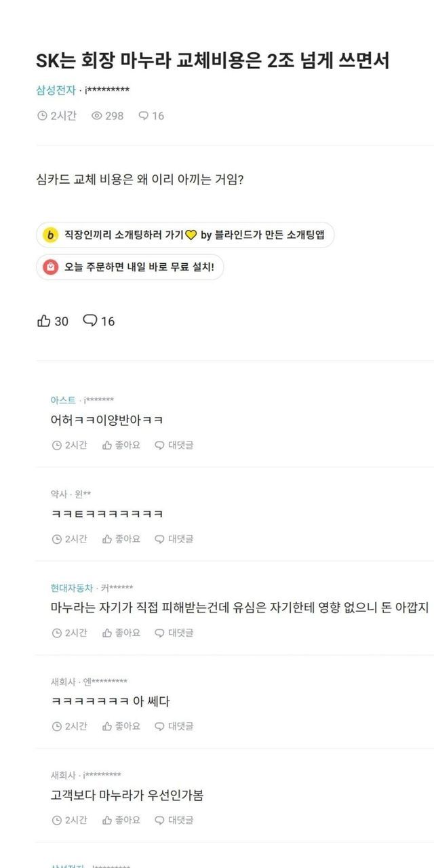434x868 pixels.
Task: Open the 오늘 주문하면 내일 무료 설치 banner
Action: 139,267
